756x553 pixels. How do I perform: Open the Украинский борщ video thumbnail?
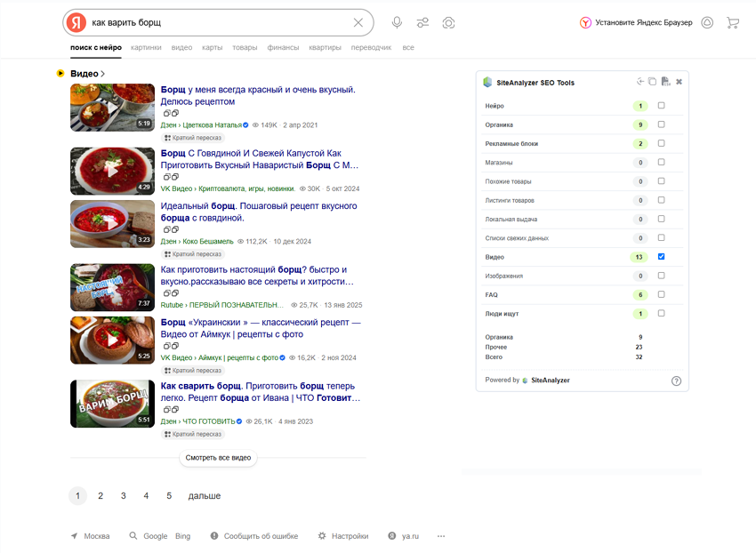pyautogui.click(x=112, y=340)
